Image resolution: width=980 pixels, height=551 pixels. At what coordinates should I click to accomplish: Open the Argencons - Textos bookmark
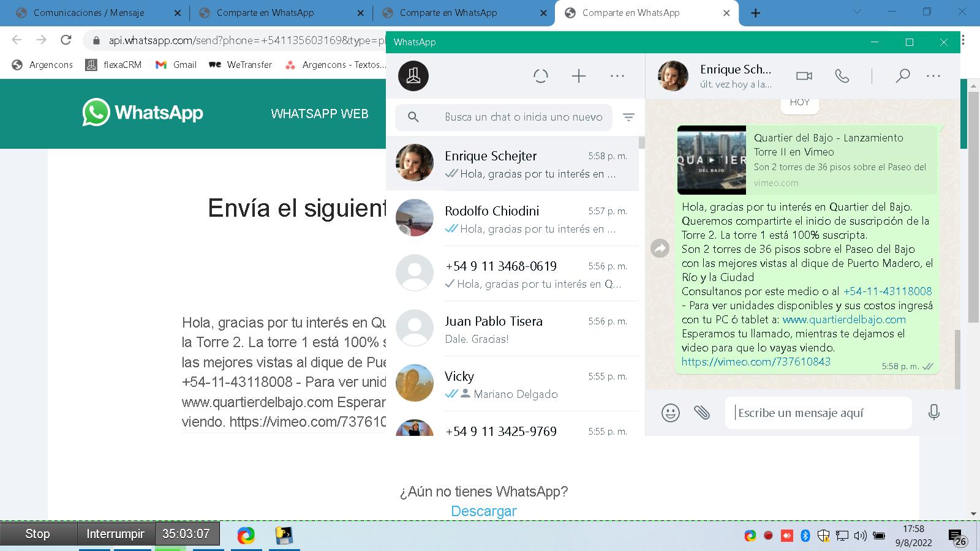pos(336,65)
